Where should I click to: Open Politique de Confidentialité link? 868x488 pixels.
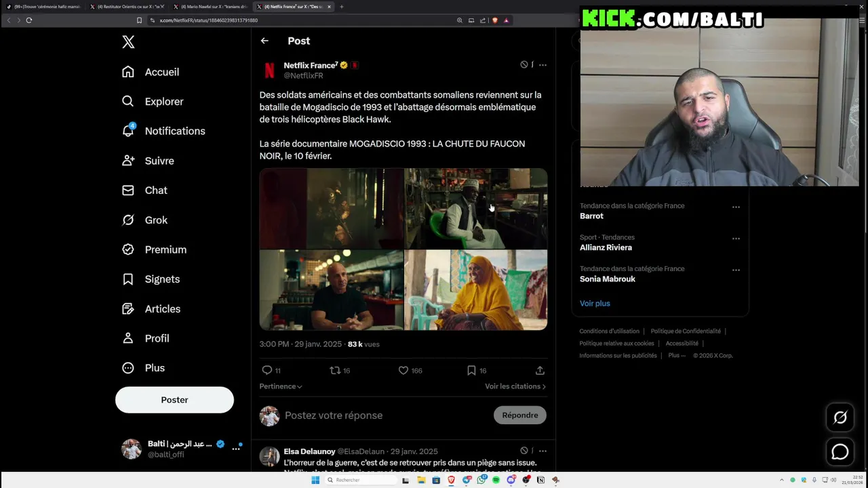(686, 331)
